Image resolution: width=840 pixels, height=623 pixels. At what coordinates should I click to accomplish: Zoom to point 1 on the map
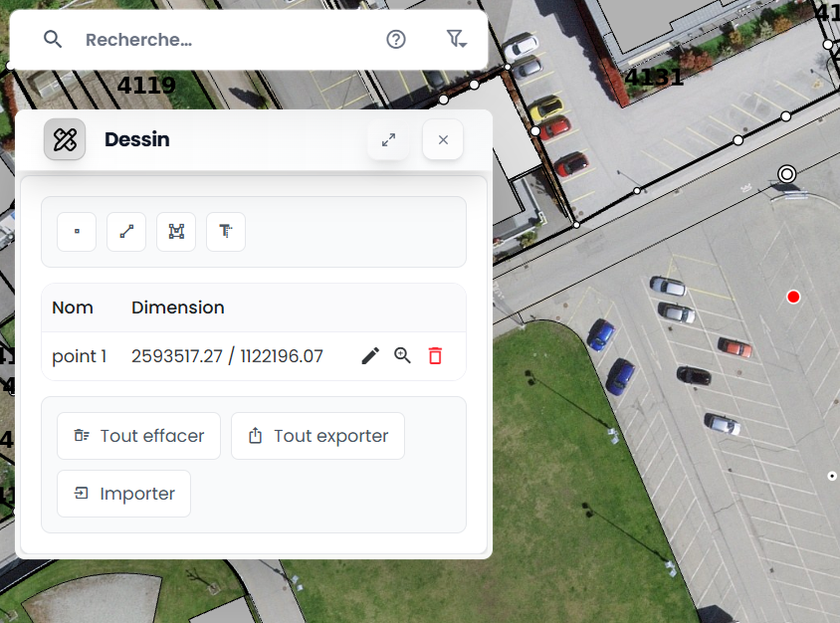point(402,356)
